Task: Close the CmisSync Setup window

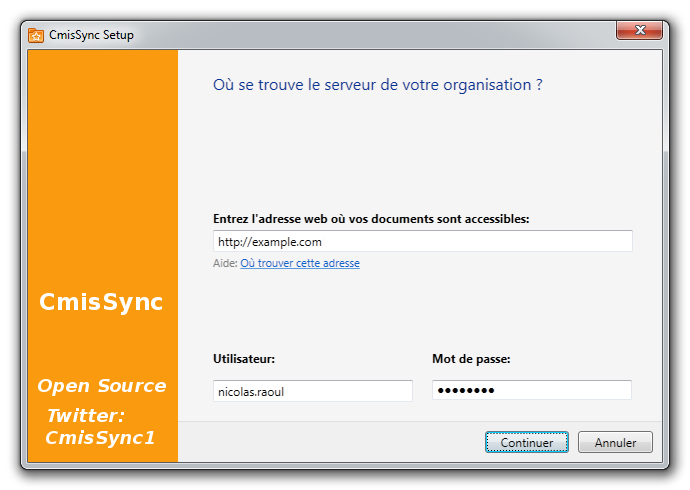Action: pos(640,30)
